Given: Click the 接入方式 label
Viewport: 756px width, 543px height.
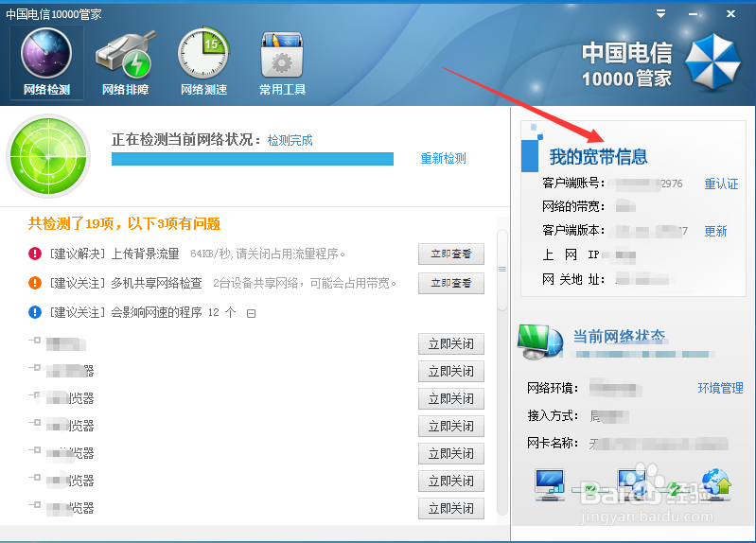Looking at the screenshot, I should tap(553, 415).
